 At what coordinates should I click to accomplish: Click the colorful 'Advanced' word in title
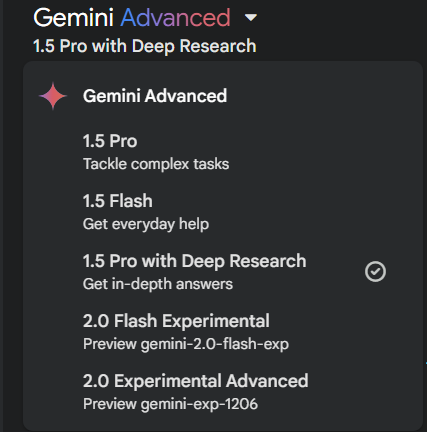point(175,17)
